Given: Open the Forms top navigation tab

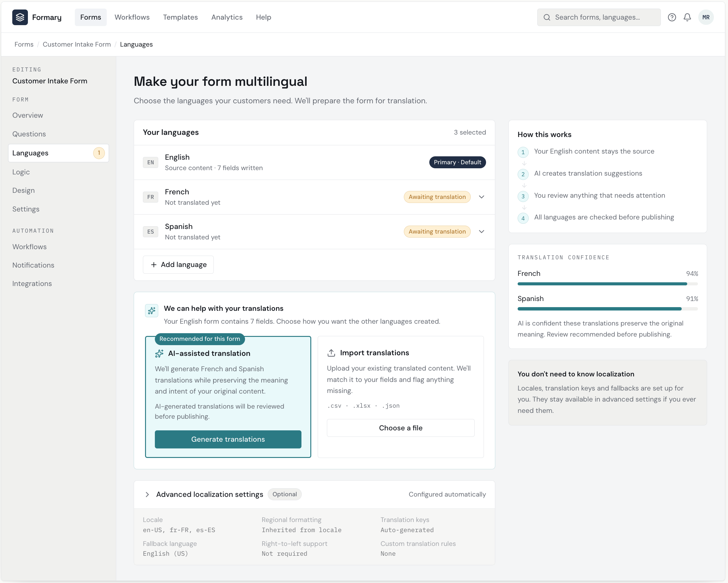Looking at the screenshot, I should coord(90,17).
